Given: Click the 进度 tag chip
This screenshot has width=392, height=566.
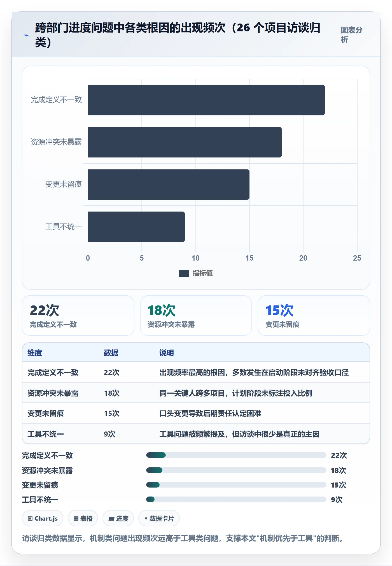Looking at the screenshot, I should (x=118, y=518).
